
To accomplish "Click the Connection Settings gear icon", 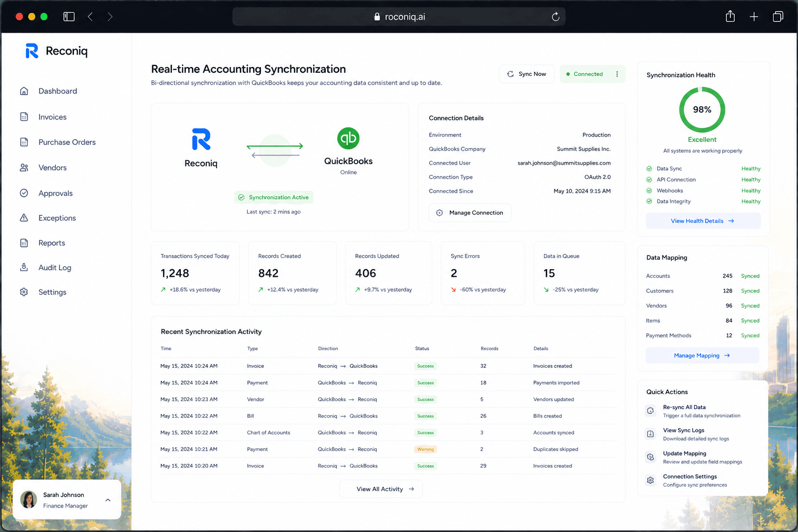I will pos(650,481).
